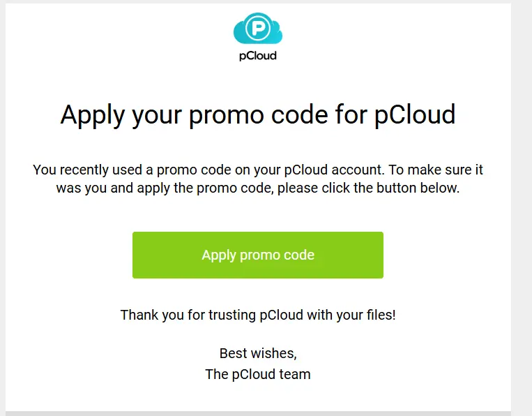Click "please click the button below" text

(368, 188)
